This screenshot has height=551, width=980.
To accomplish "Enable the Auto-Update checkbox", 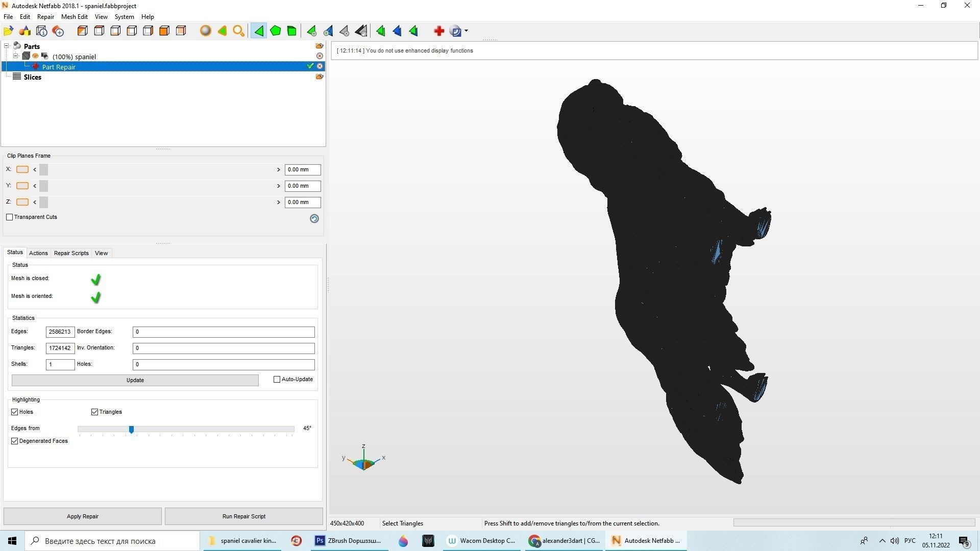I will [277, 380].
